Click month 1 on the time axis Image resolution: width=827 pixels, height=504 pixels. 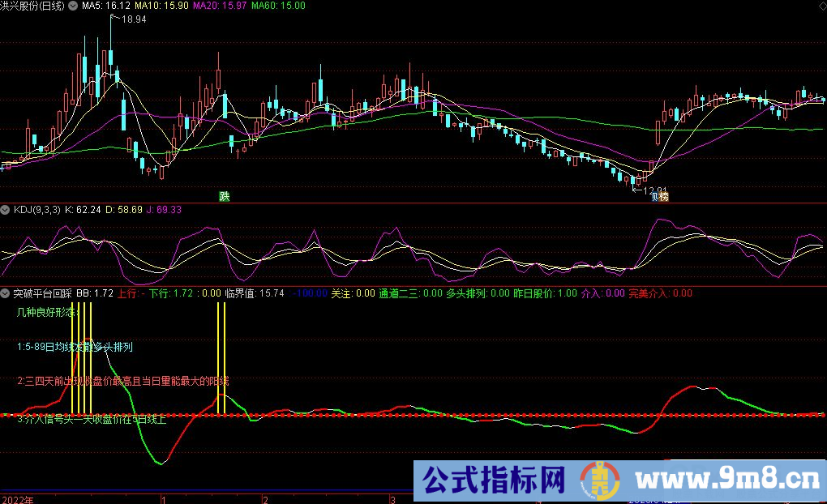164,499
